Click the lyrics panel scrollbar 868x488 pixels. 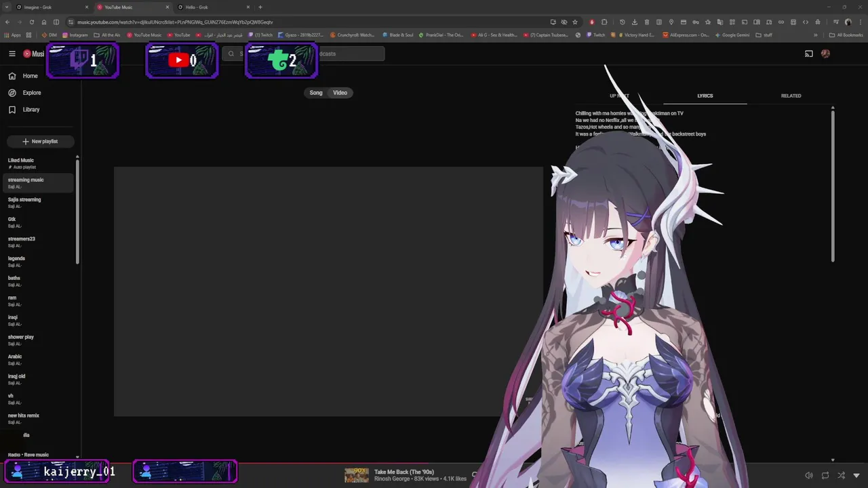click(x=833, y=186)
